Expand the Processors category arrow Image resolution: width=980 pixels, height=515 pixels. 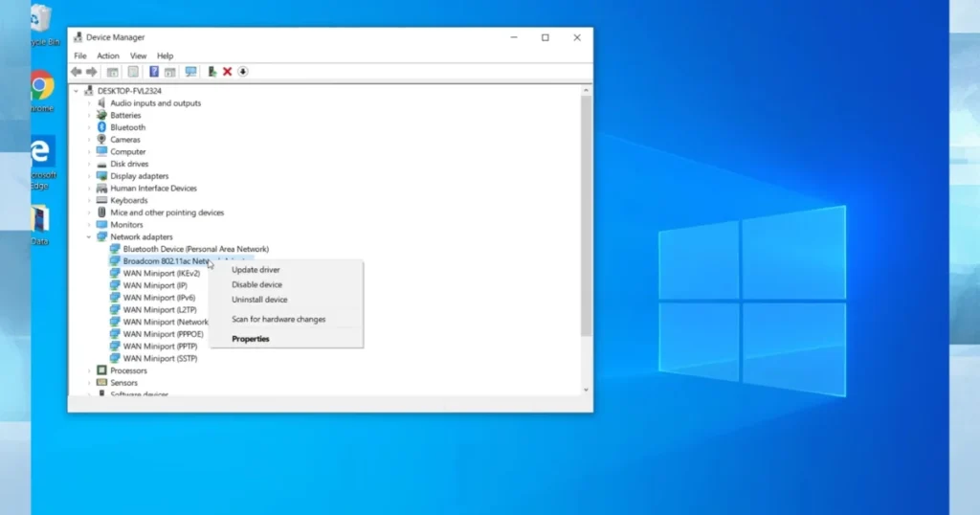pyautogui.click(x=89, y=370)
